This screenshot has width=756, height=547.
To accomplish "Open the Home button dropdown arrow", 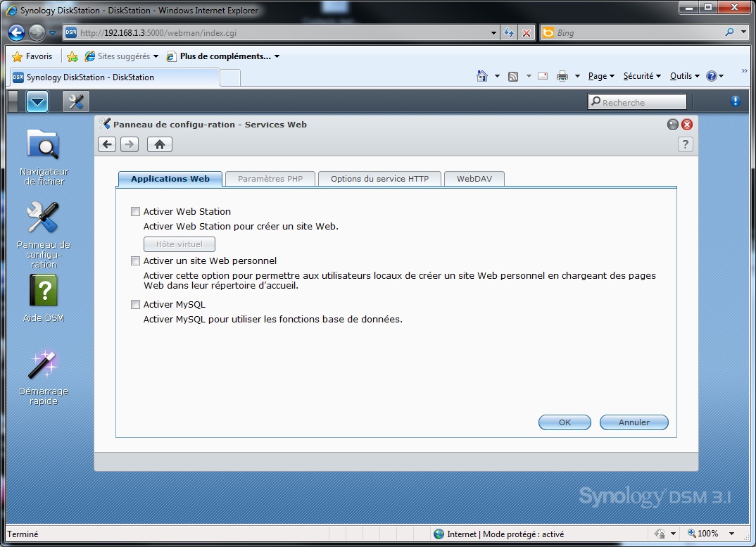I will (x=497, y=76).
